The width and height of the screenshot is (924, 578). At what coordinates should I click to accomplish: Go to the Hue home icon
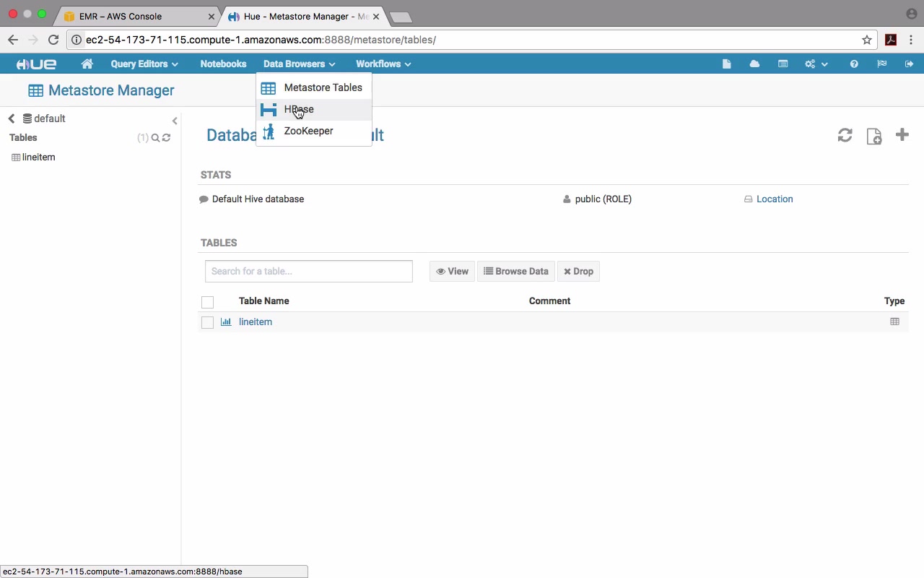[87, 64]
